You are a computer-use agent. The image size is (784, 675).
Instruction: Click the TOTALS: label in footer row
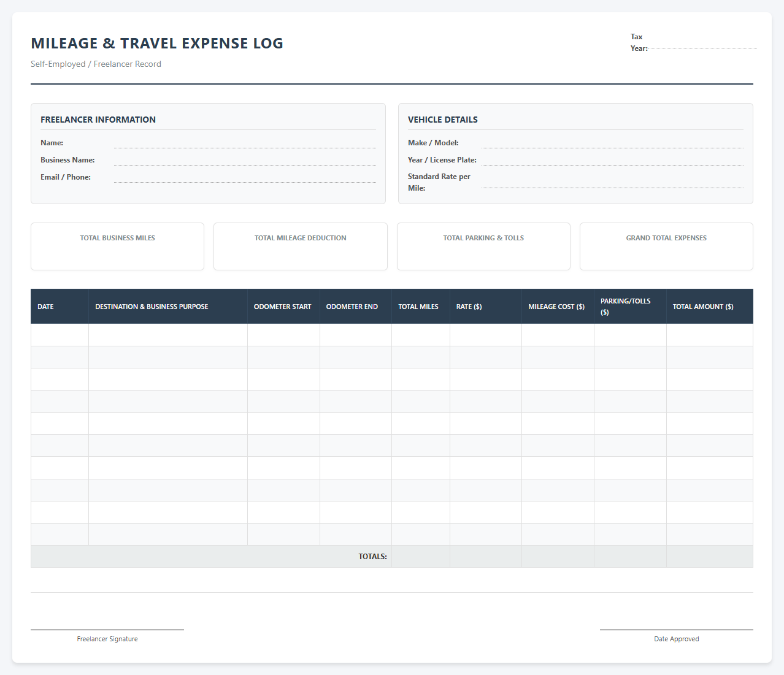tap(372, 557)
